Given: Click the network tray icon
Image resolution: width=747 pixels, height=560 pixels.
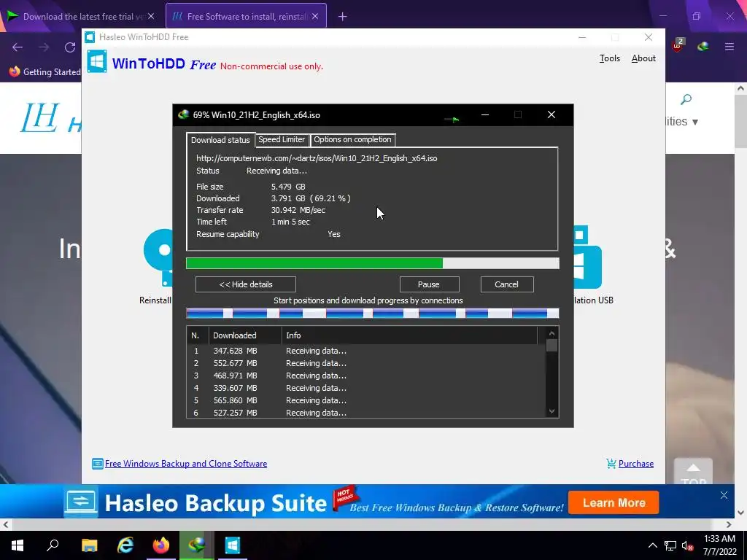Looking at the screenshot, I should 670,545.
